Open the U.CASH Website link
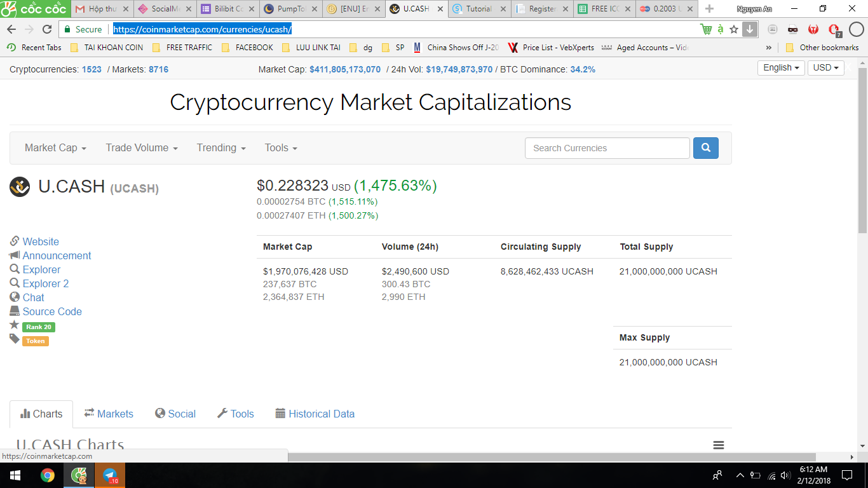Viewport: 868px width, 488px height. coord(41,242)
